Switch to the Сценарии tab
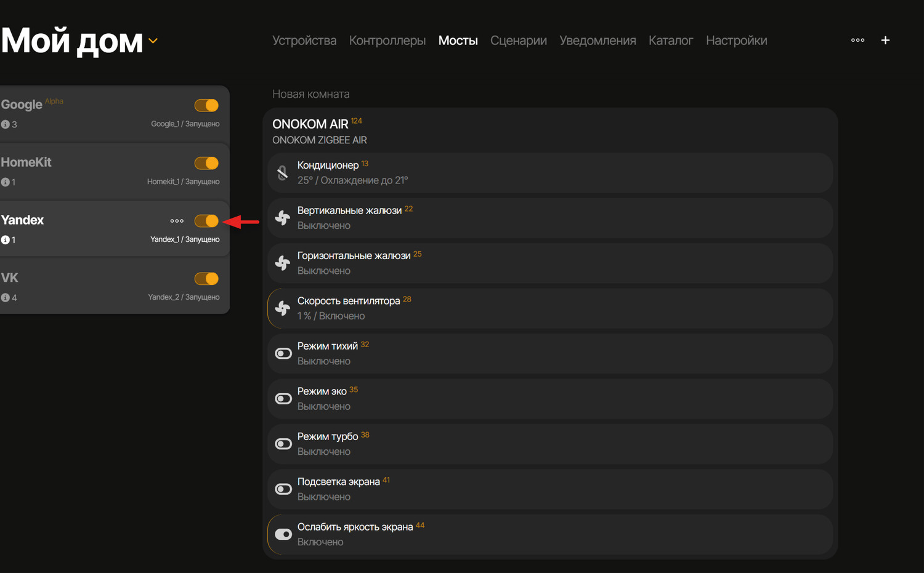Image resolution: width=924 pixels, height=573 pixels. tap(518, 41)
